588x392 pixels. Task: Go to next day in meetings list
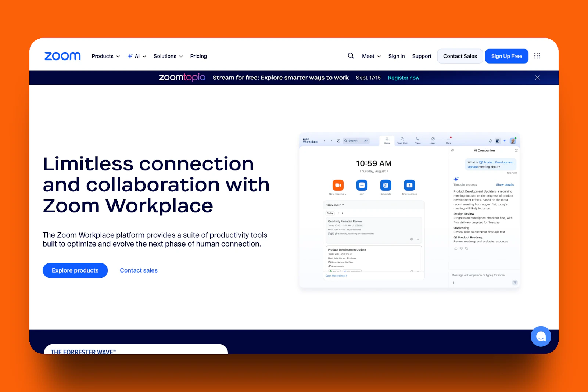(x=343, y=213)
